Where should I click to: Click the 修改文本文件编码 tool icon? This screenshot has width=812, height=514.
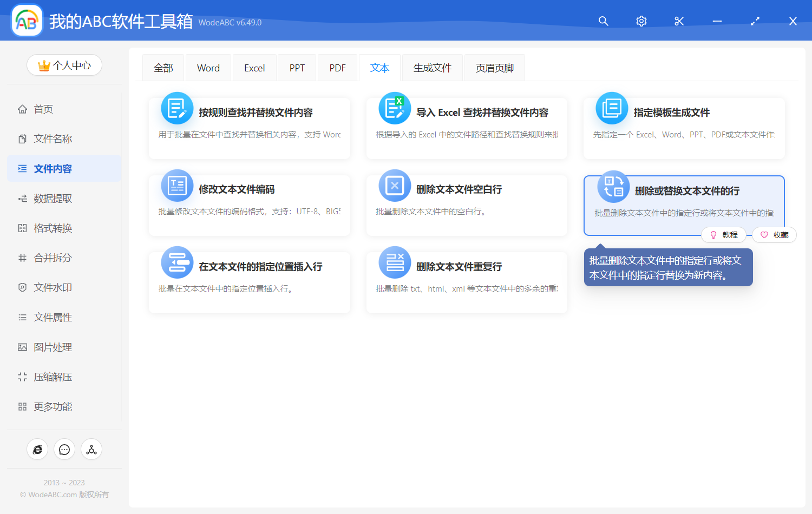[177, 186]
